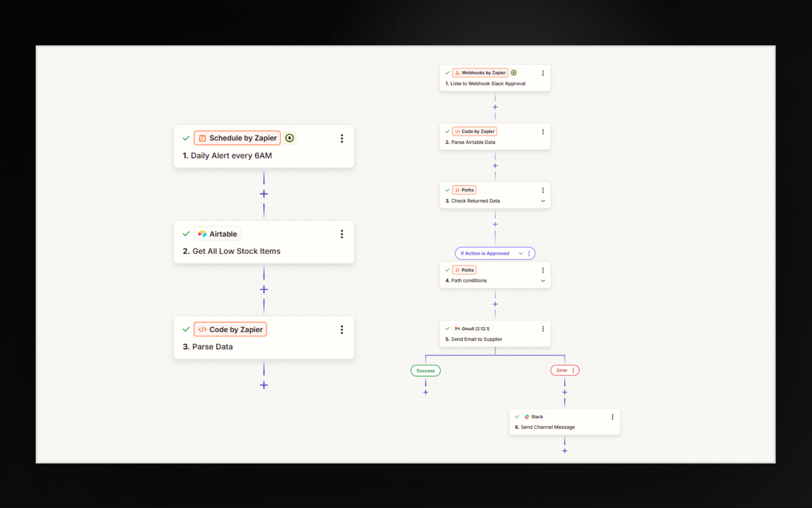Click the trigger bolt icon beside Schedule by Zapier
812x508 pixels.
pos(290,138)
